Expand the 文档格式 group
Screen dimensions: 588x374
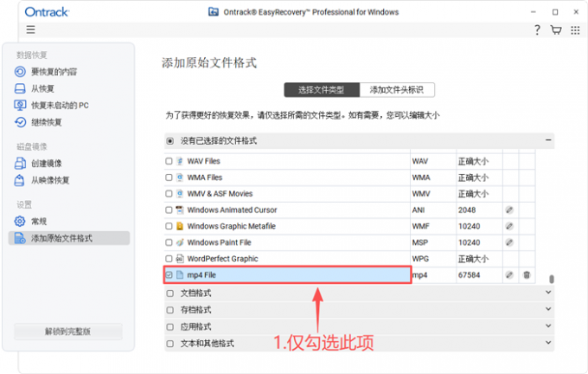point(548,292)
